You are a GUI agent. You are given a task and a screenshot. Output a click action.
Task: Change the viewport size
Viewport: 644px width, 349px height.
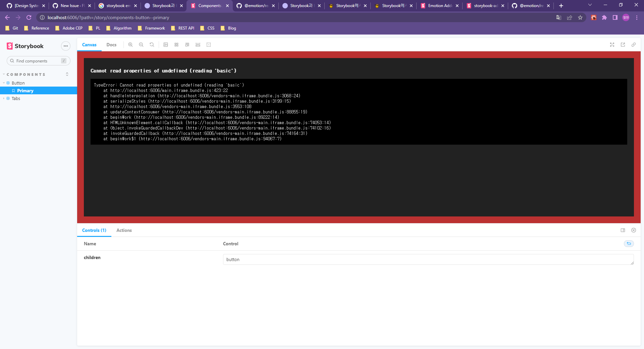(187, 44)
